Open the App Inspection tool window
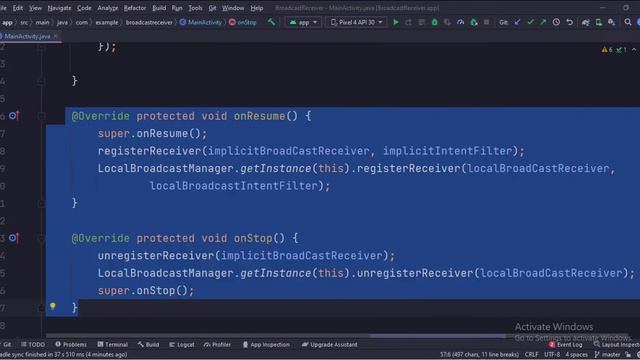 (x=266, y=344)
